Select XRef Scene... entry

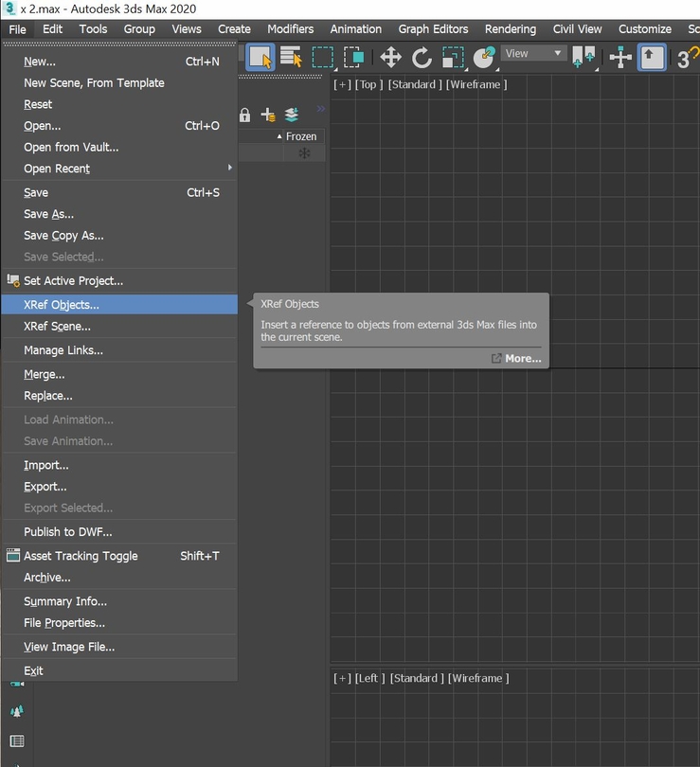(x=120, y=327)
